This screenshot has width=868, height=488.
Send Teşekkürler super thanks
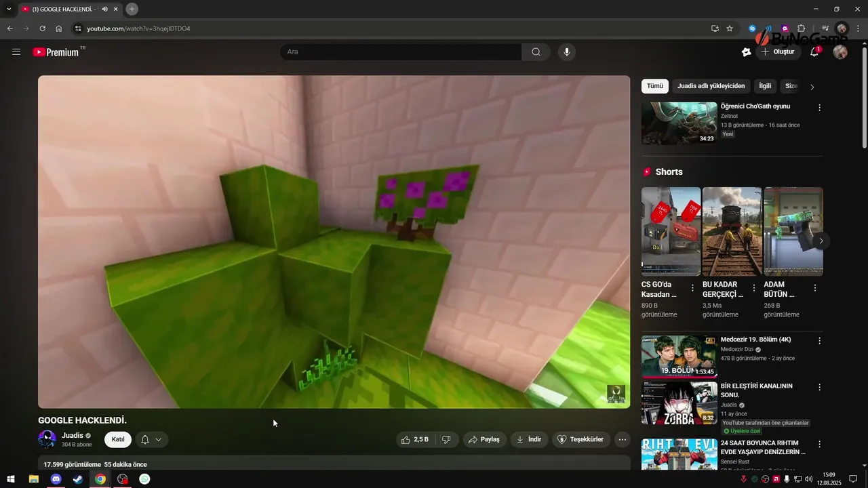point(581,439)
